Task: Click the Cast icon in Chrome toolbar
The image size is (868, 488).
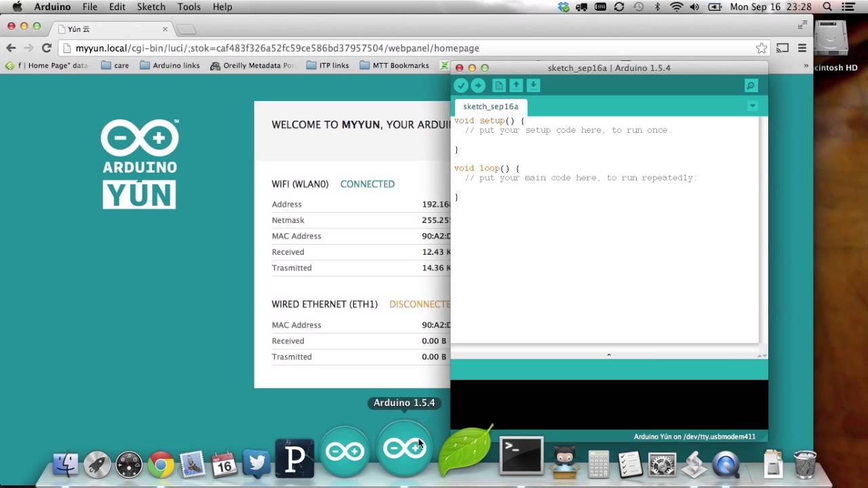Action: pyautogui.click(x=783, y=48)
